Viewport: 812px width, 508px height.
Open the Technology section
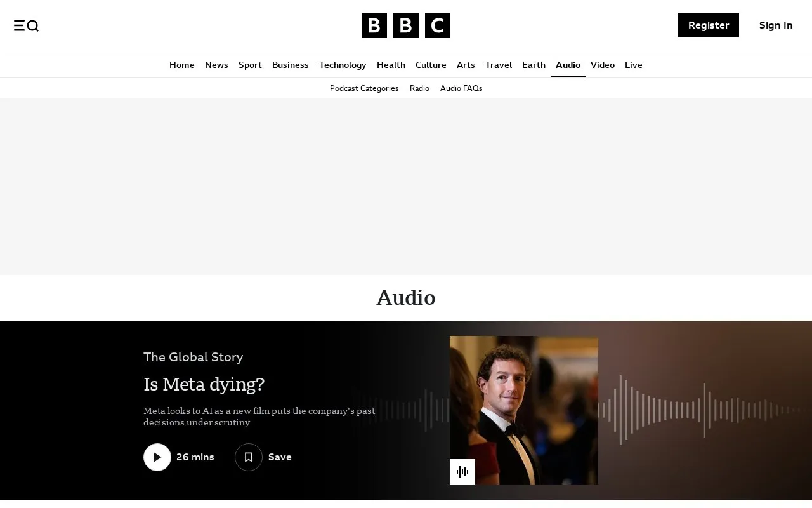[343, 65]
